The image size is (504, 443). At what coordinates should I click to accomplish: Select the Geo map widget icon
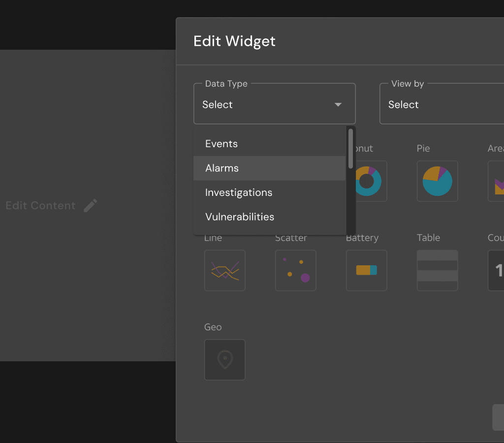point(224,360)
